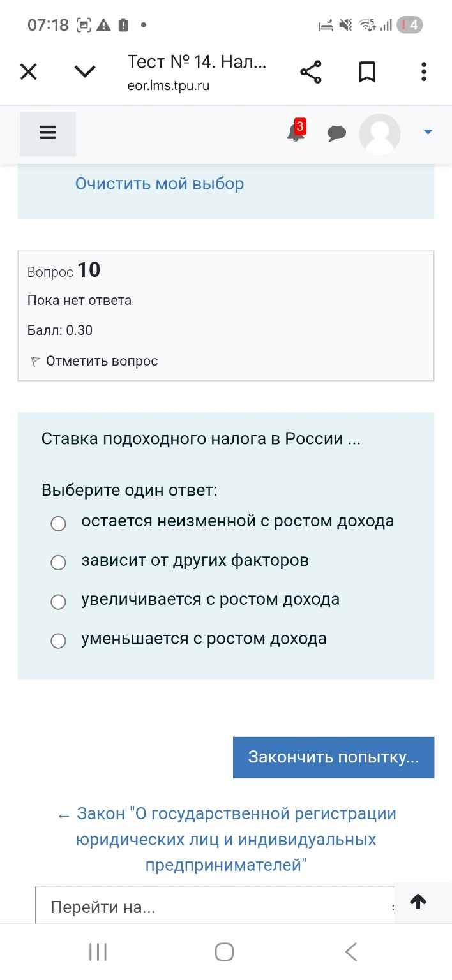Tap the scroll-to-top arrow button
The width and height of the screenshot is (452, 980).
coord(418,902)
